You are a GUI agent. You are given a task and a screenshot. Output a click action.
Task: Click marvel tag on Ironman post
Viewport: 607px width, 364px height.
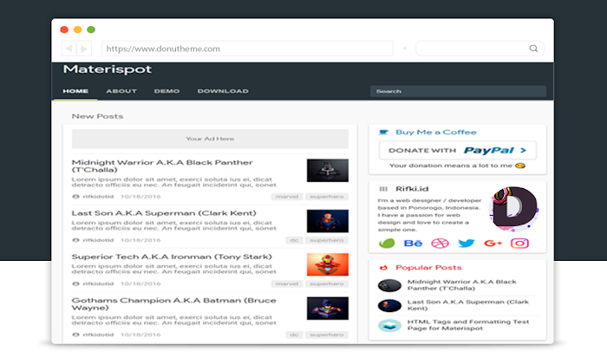[287, 284]
